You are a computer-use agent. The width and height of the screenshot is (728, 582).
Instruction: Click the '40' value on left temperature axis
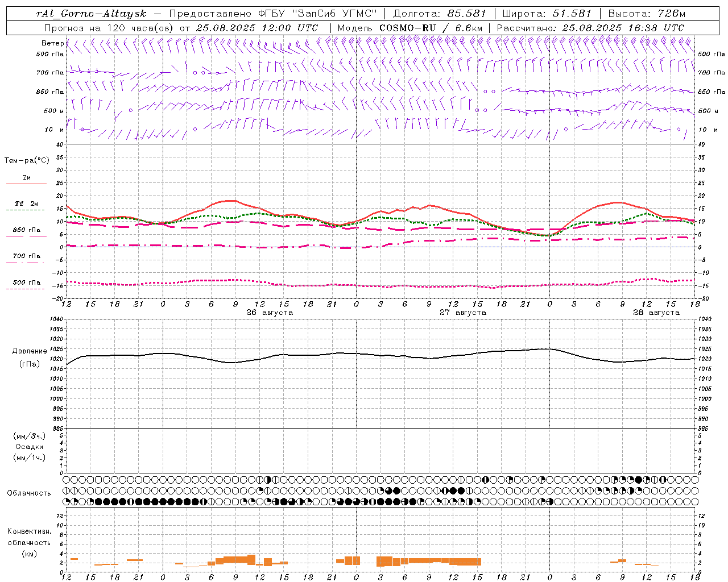[59, 144]
